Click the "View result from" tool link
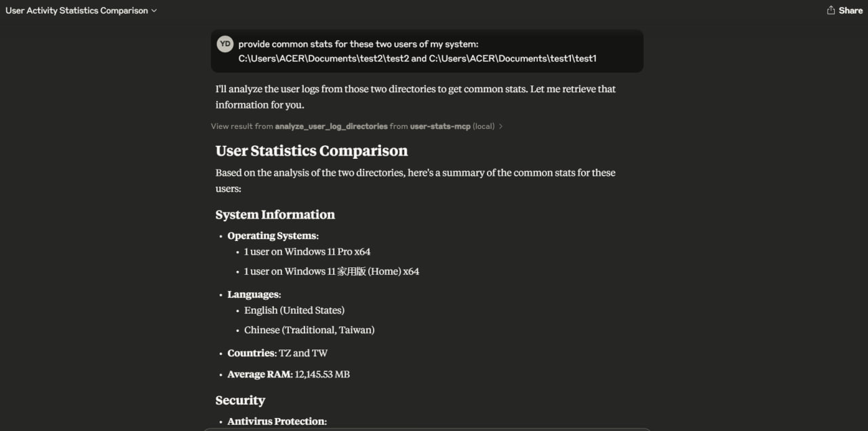This screenshot has height=431, width=868. point(241,126)
